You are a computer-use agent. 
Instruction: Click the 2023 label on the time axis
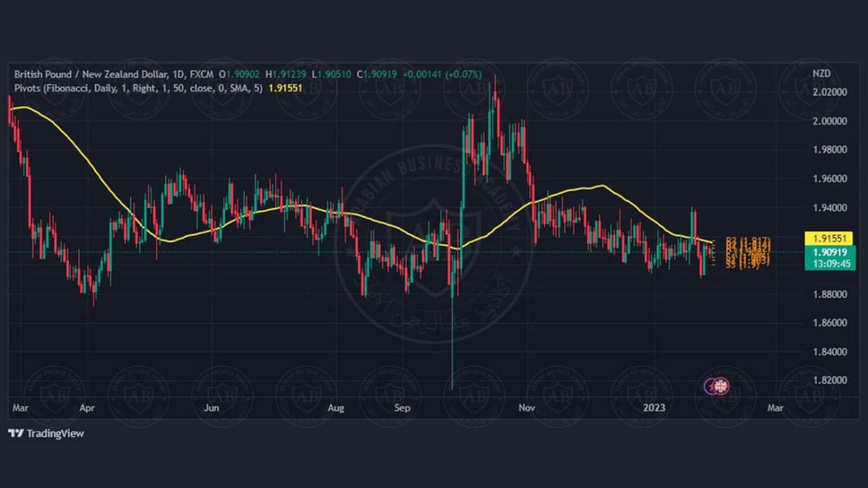654,408
